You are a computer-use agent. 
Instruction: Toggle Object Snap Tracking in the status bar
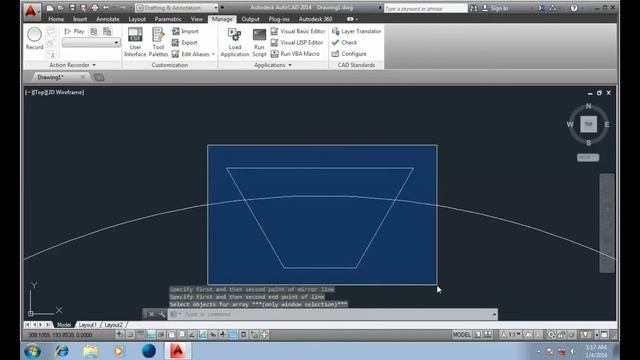point(192,335)
